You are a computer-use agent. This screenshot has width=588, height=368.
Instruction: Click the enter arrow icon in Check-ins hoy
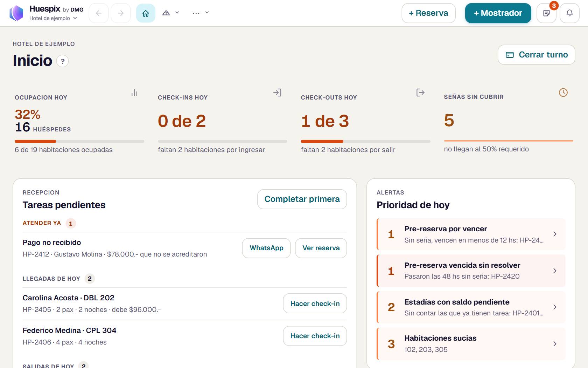pos(277,93)
